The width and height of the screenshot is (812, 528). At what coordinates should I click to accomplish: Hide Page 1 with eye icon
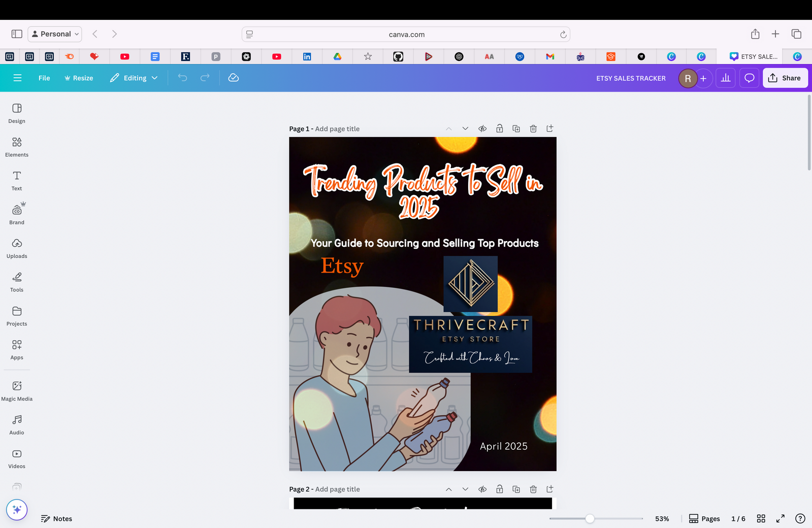coord(482,129)
